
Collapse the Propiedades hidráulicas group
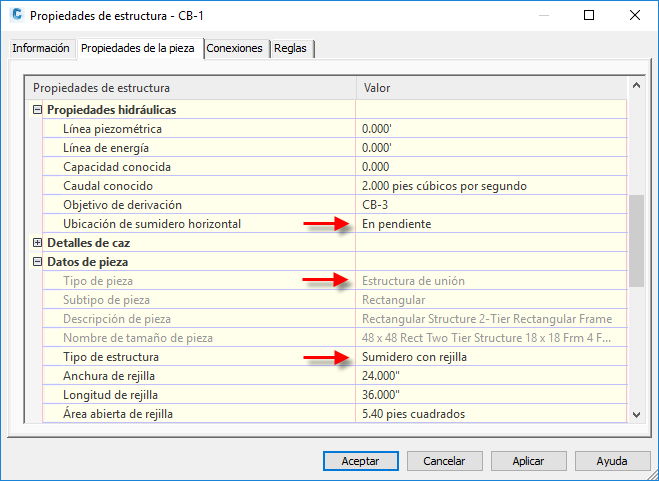(x=37, y=110)
